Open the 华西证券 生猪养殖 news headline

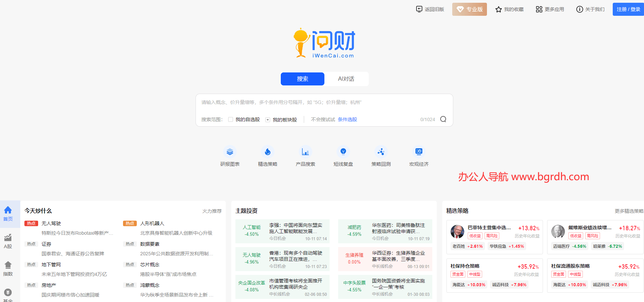tap(398, 256)
